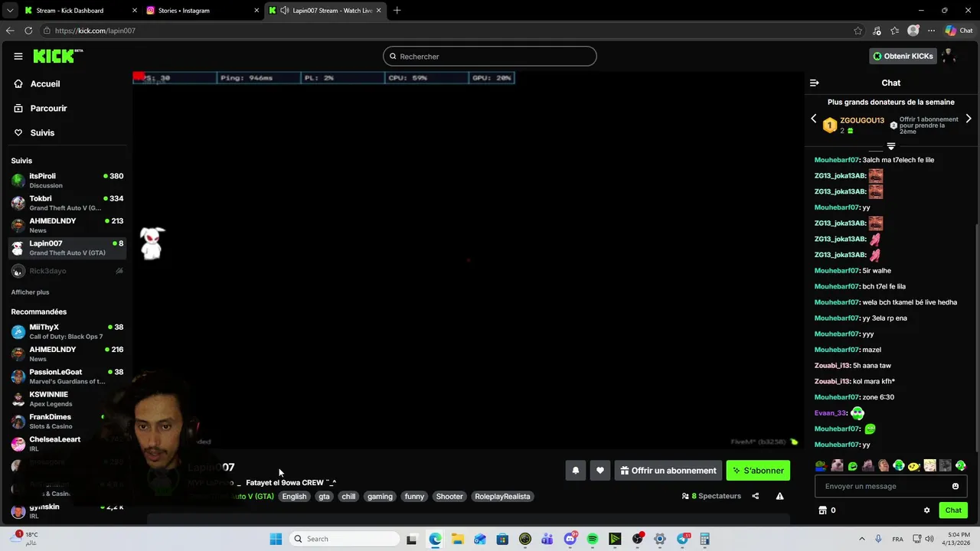Select the 'RoleplayRealista' tag
Image resolution: width=980 pixels, height=551 pixels.
click(x=502, y=497)
